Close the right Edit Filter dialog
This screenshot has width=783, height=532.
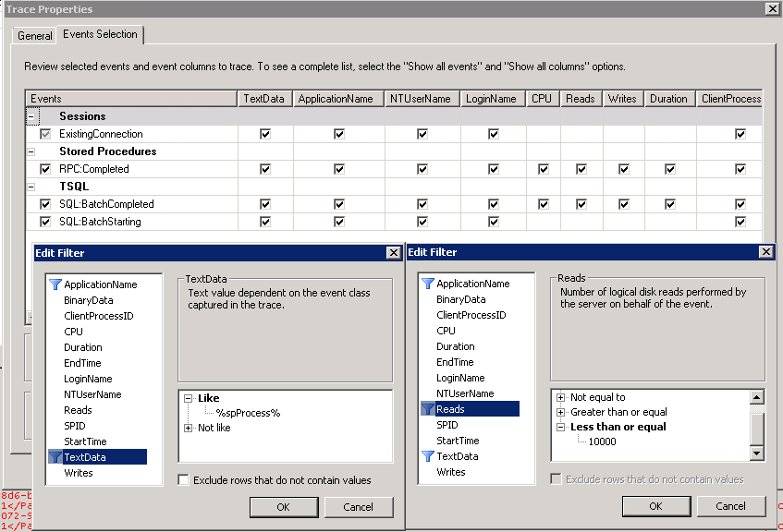point(766,252)
